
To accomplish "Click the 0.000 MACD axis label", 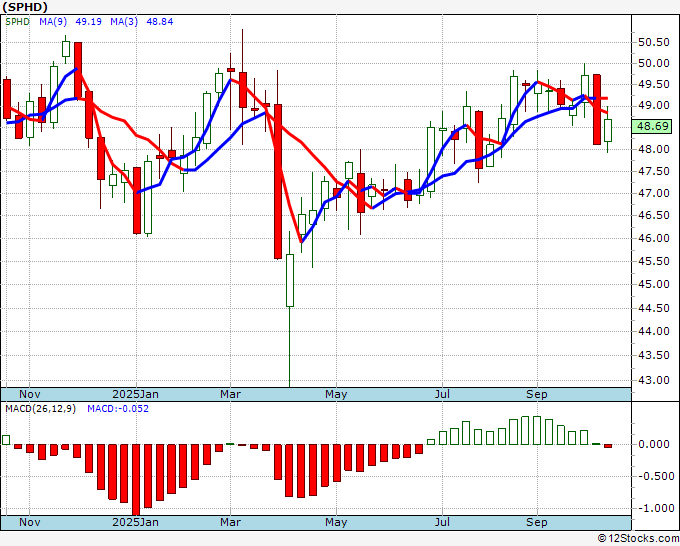I will pyautogui.click(x=654, y=444).
